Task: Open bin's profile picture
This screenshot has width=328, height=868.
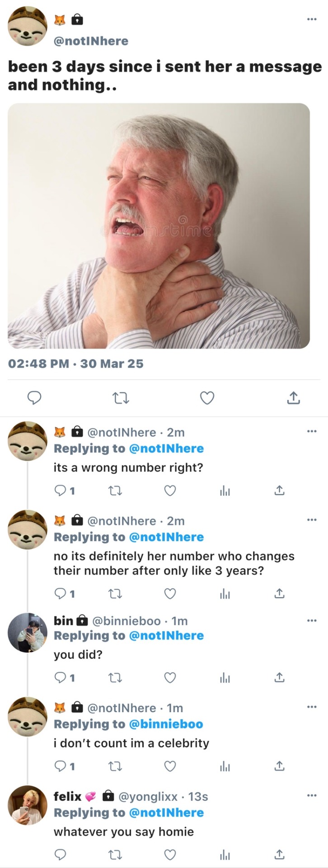Action: click(28, 632)
